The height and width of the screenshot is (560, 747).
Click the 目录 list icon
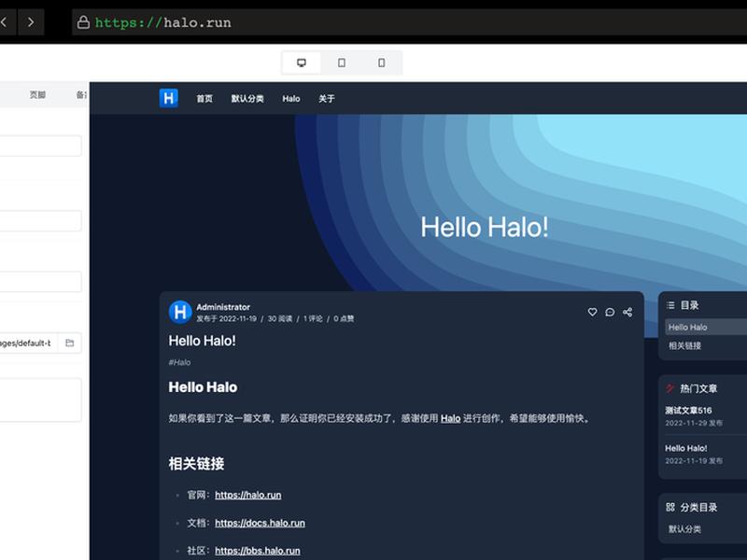click(x=670, y=305)
